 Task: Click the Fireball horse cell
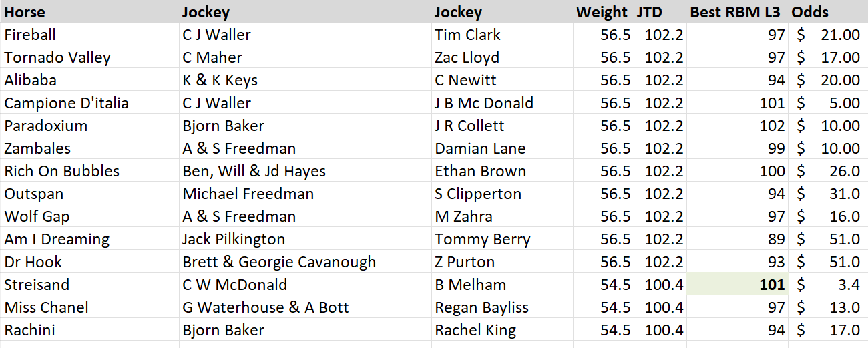31,35
